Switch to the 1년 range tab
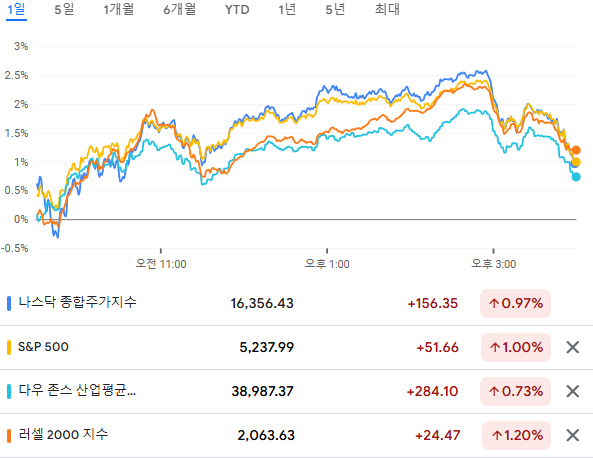Screen dimensions: 593x458 287,9
